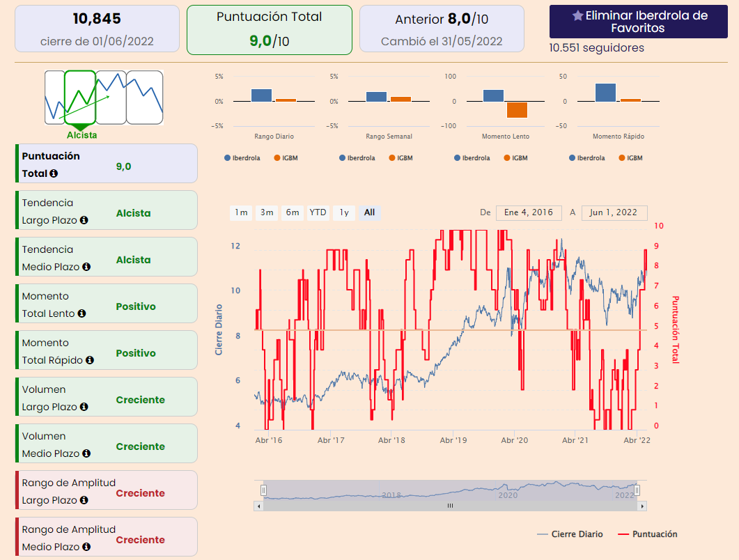The width and height of the screenshot is (739, 560).
Task: Click the Puntuación Total 9,0/10 card
Action: pyautogui.click(x=270, y=30)
